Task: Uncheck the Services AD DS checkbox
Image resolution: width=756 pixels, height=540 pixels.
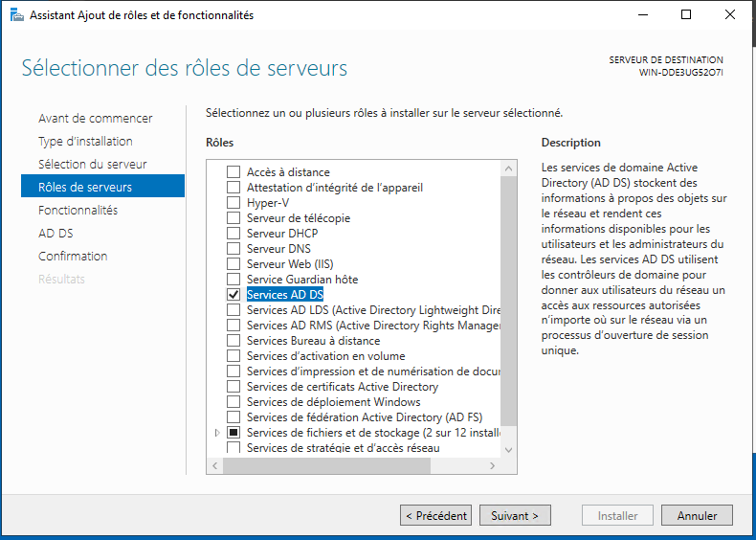Action: point(233,294)
